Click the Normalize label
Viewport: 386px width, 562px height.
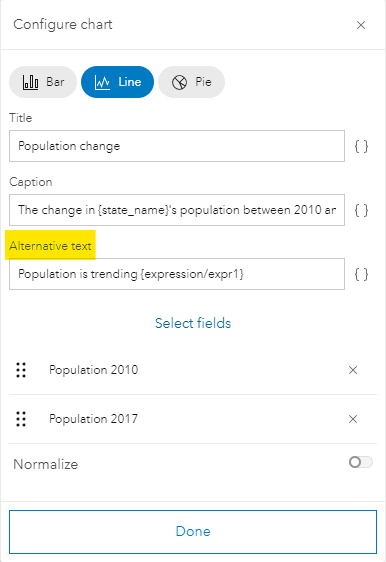click(x=46, y=464)
